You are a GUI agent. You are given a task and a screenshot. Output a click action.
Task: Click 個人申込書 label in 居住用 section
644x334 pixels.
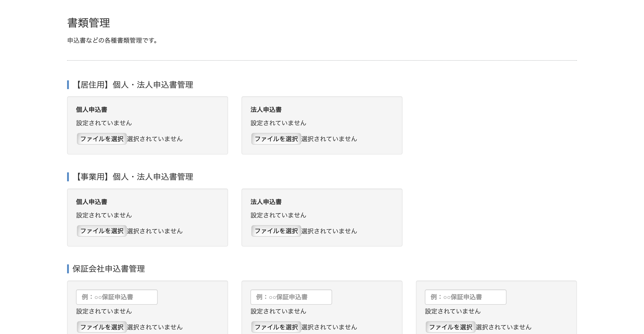tap(91, 110)
